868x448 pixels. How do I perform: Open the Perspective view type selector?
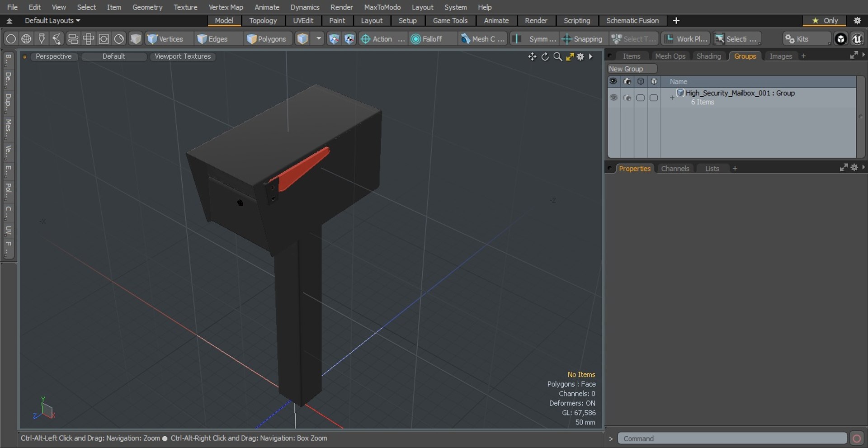[54, 57]
